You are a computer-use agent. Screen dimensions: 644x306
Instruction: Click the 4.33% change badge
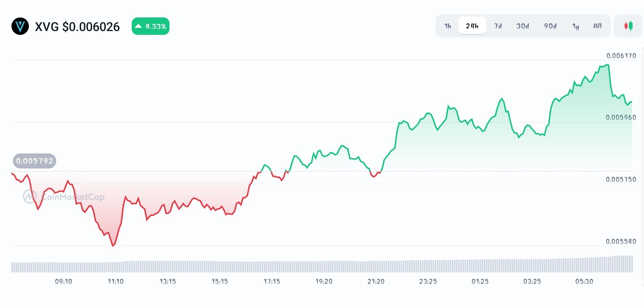pyautogui.click(x=150, y=26)
